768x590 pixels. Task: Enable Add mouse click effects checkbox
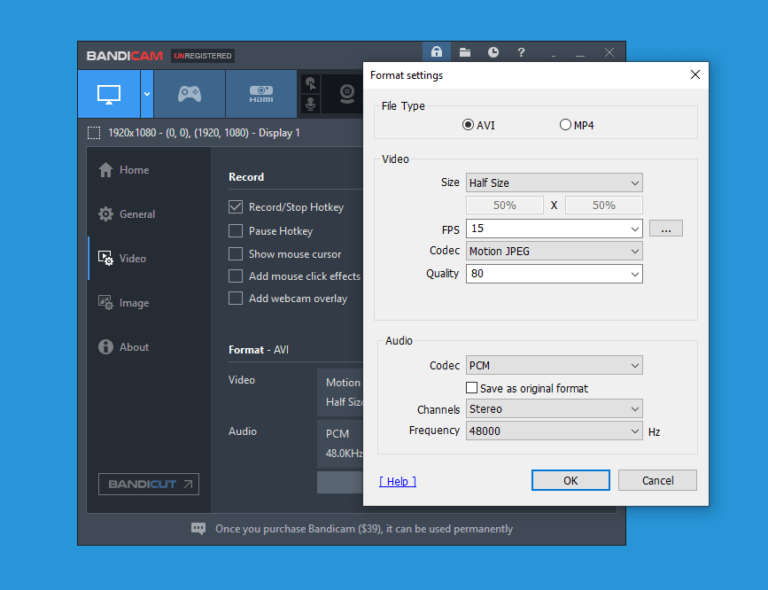[x=236, y=276]
